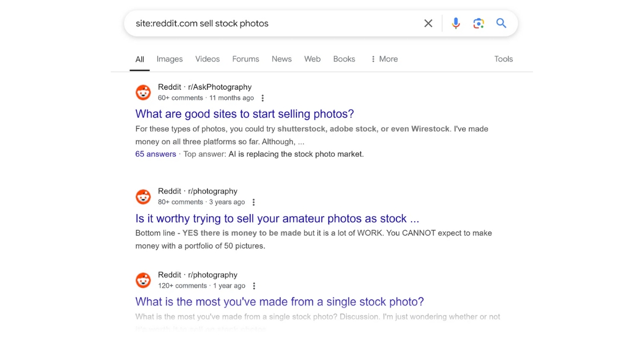This screenshot has height=337, width=644.
Task: Click Reddit logo of r/AskPhotography result
Action: [143, 92]
